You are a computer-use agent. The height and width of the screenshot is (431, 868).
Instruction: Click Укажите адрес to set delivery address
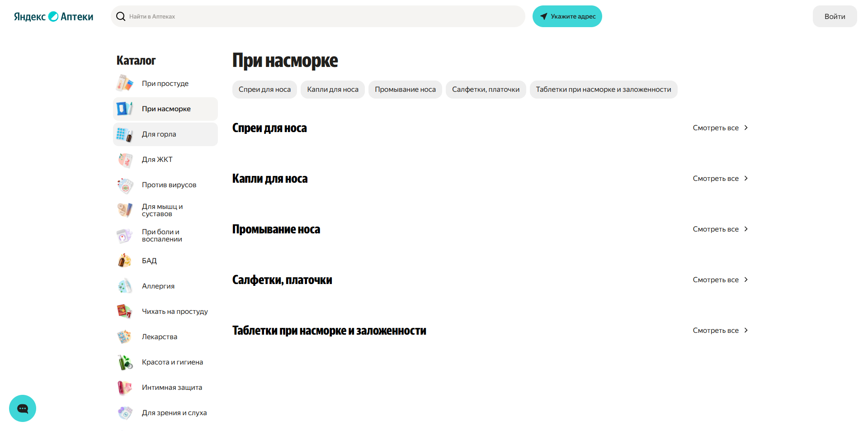pyautogui.click(x=567, y=16)
